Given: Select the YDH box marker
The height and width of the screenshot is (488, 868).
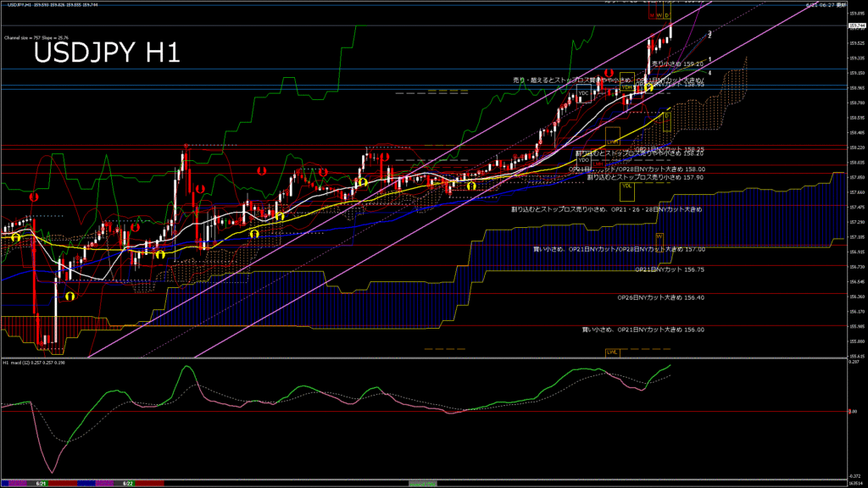Looking at the screenshot, I should tap(627, 87).
